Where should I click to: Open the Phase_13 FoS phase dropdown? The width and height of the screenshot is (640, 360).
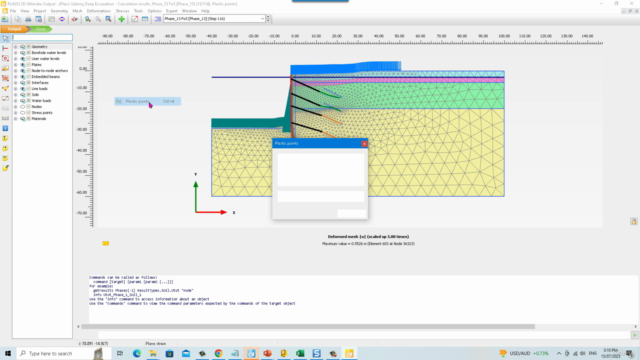(214, 19)
